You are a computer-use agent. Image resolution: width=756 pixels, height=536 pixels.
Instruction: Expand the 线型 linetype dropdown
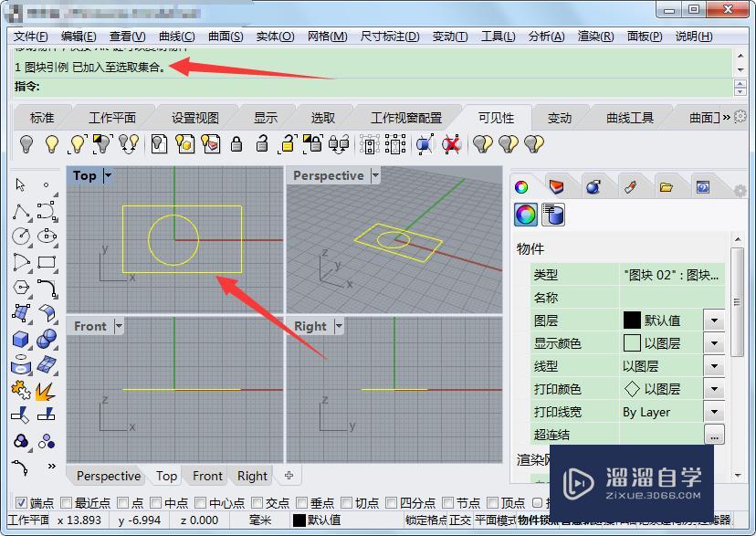pos(714,366)
